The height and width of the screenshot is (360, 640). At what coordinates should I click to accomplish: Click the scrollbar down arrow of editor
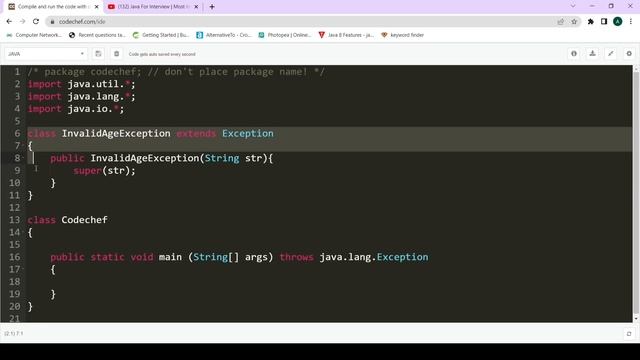636,319
